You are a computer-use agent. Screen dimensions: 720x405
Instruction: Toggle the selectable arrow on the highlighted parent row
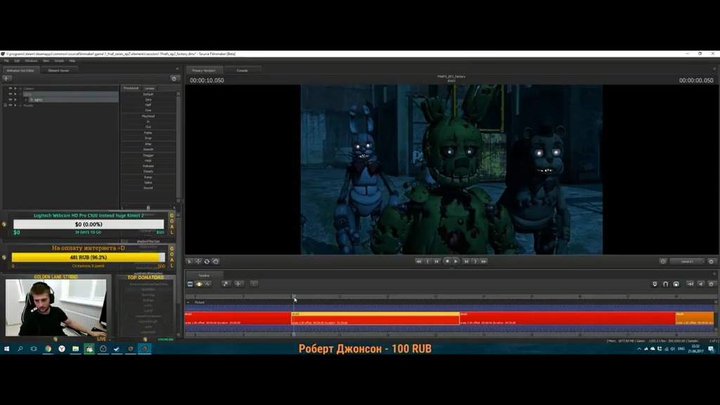[15, 94]
